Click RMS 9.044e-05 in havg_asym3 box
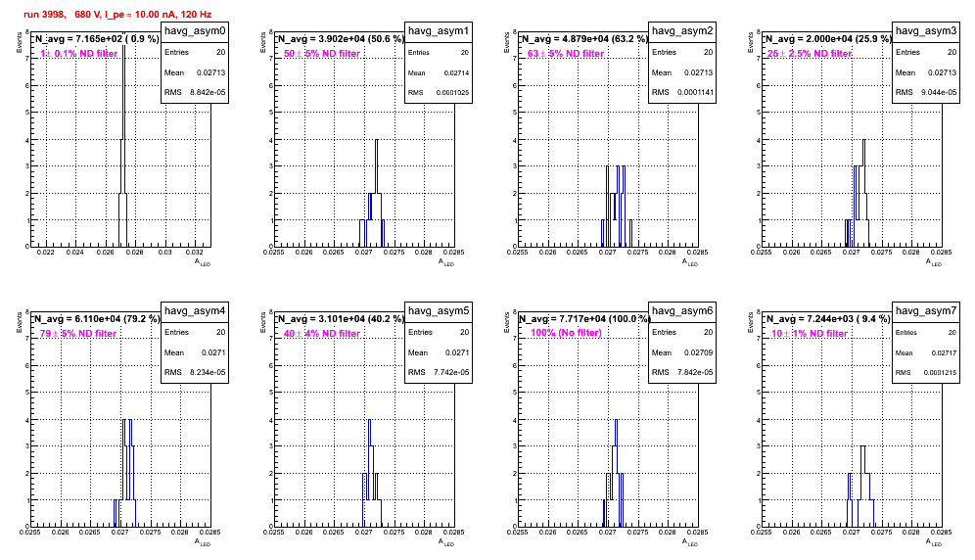The width and height of the screenshot is (975, 560). pos(926,92)
